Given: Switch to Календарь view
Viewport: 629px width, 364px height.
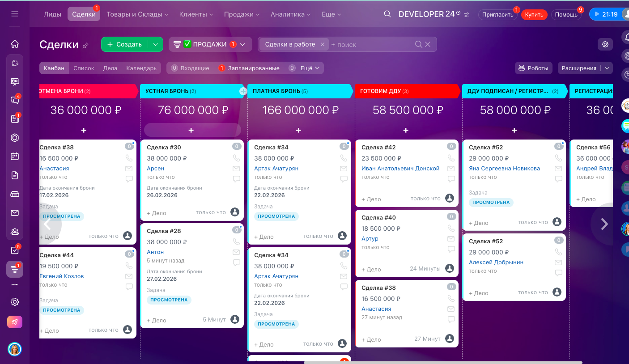Looking at the screenshot, I should [x=141, y=68].
